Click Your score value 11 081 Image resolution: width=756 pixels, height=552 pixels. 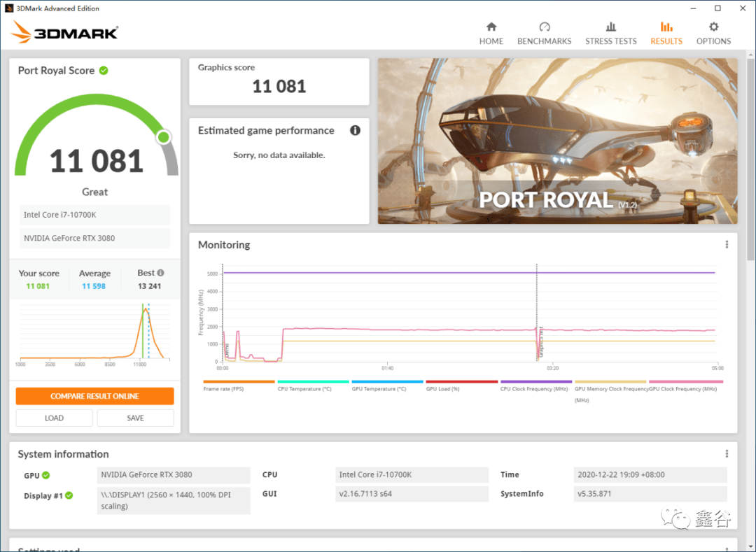tap(38, 286)
